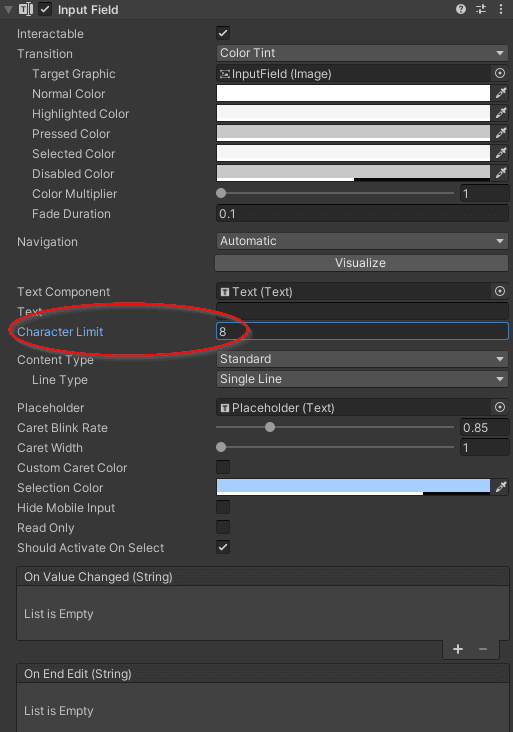Open the Input Field component help icon
Screen dimensions: 513x732
[461, 9]
